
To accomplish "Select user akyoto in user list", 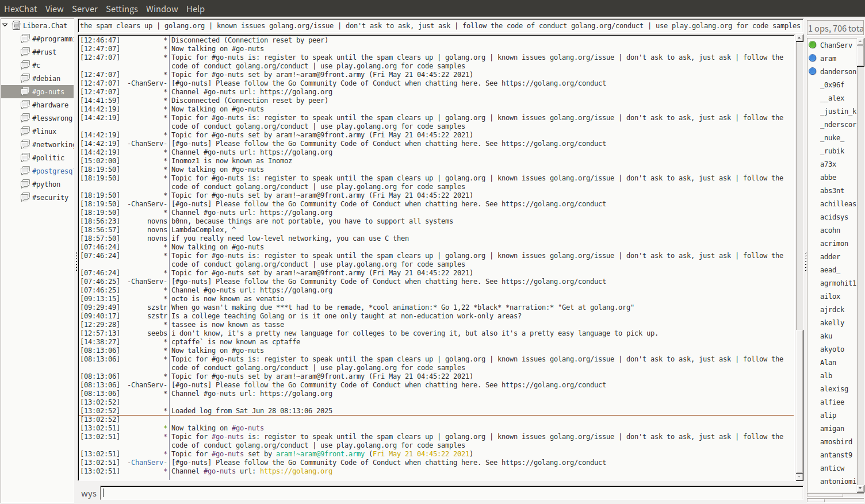I will pyautogui.click(x=832, y=349).
